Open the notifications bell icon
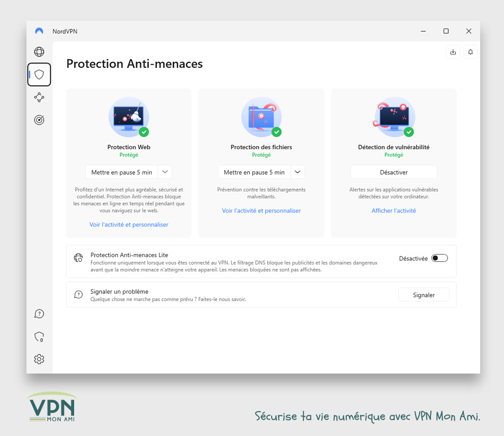 pyautogui.click(x=470, y=52)
